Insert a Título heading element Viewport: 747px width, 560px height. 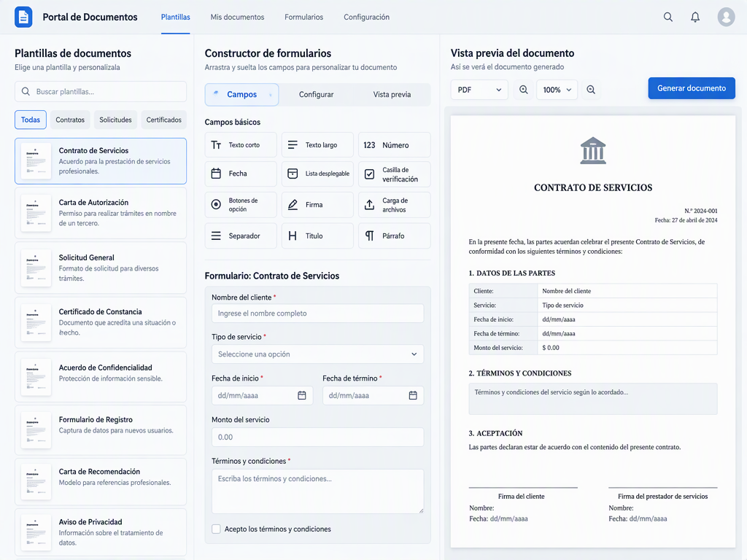317,236
